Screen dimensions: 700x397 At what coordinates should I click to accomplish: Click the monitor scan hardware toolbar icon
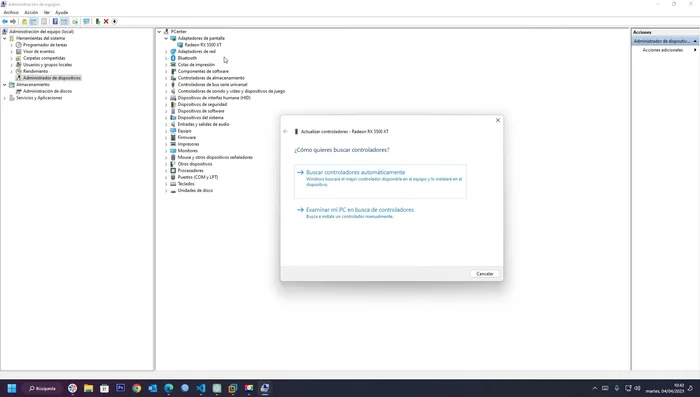[x=86, y=21]
